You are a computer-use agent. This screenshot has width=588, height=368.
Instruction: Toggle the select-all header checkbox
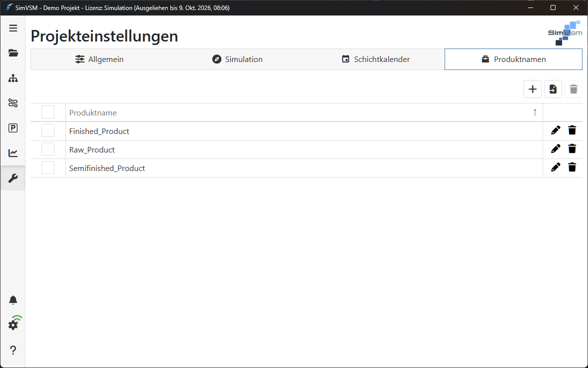tap(48, 112)
